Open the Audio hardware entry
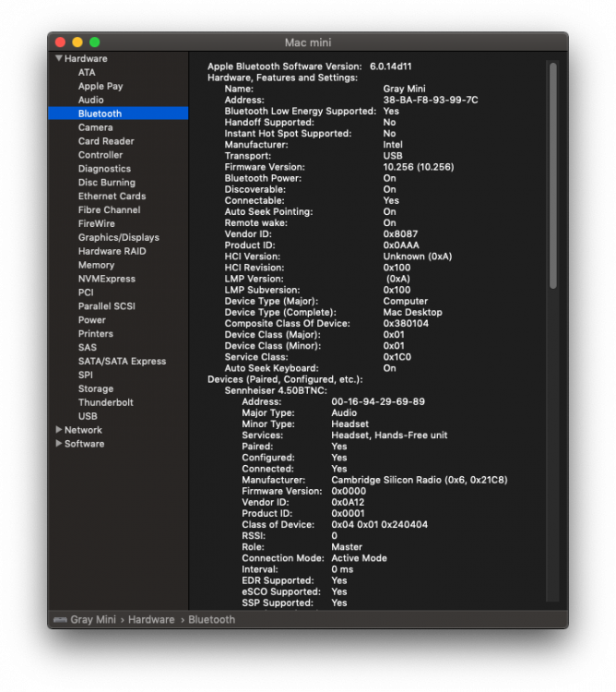The height and width of the screenshot is (692, 616). point(91,100)
